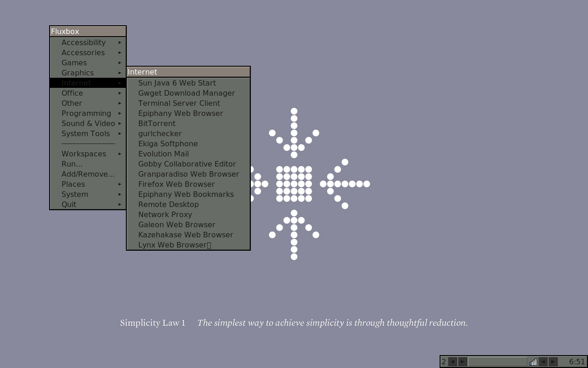The image size is (588, 368).
Task: Launch Terminal Server Client
Action: pos(188,103)
